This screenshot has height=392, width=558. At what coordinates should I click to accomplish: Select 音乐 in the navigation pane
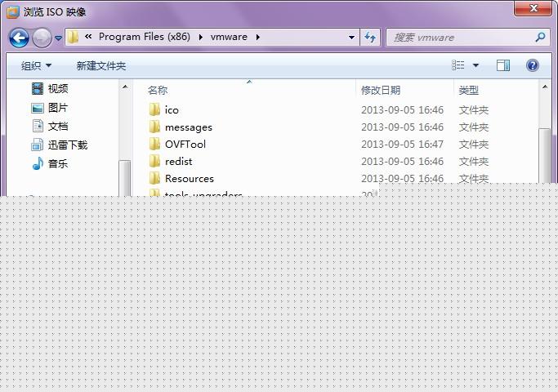(x=58, y=164)
